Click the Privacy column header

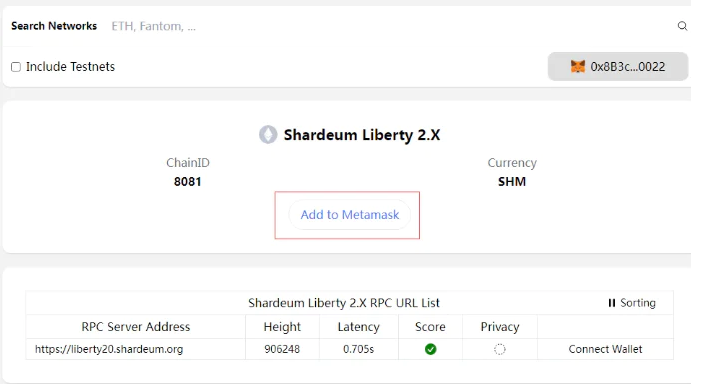pos(500,327)
